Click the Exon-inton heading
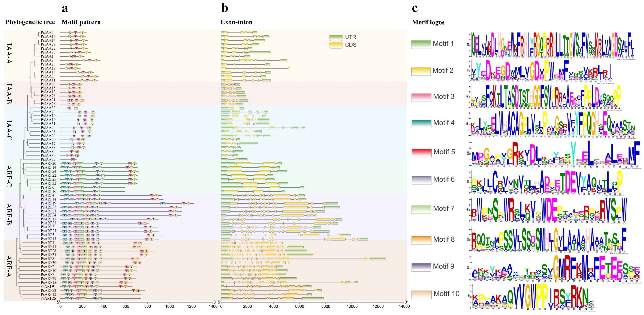Image resolution: width=644 pixels, height=315 pixels. point(236,22)
